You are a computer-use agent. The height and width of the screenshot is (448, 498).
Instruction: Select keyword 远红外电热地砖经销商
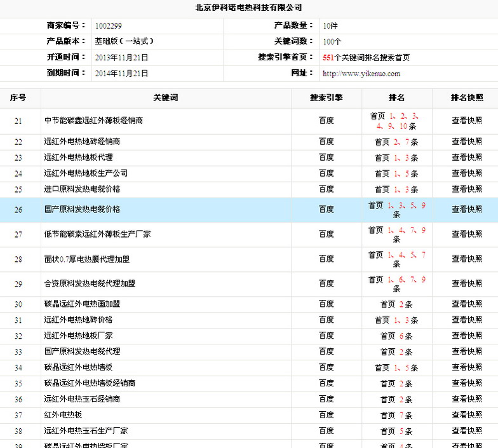(x=82, y=141)
